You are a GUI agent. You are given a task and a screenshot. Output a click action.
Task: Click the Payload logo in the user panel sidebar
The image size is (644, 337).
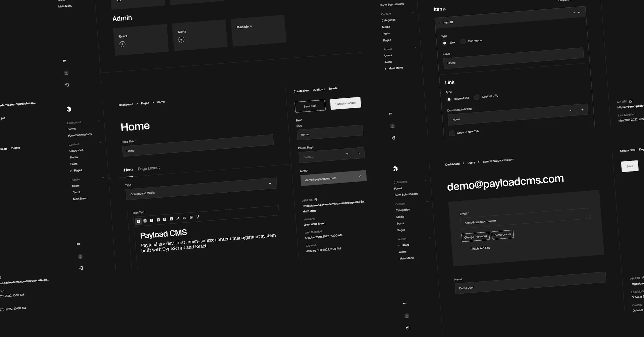(395, 168)
